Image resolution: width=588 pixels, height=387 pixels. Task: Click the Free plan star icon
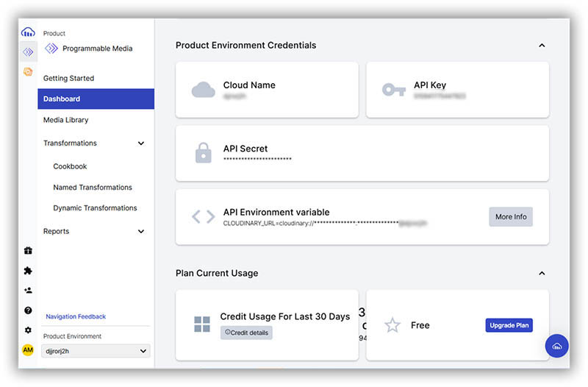pos(392,325)
